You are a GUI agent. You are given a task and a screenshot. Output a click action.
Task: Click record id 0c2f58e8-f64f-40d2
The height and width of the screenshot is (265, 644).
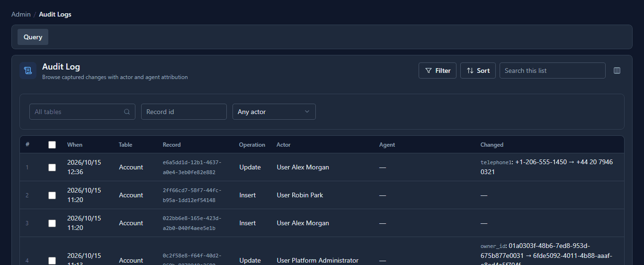pos(192,258)
